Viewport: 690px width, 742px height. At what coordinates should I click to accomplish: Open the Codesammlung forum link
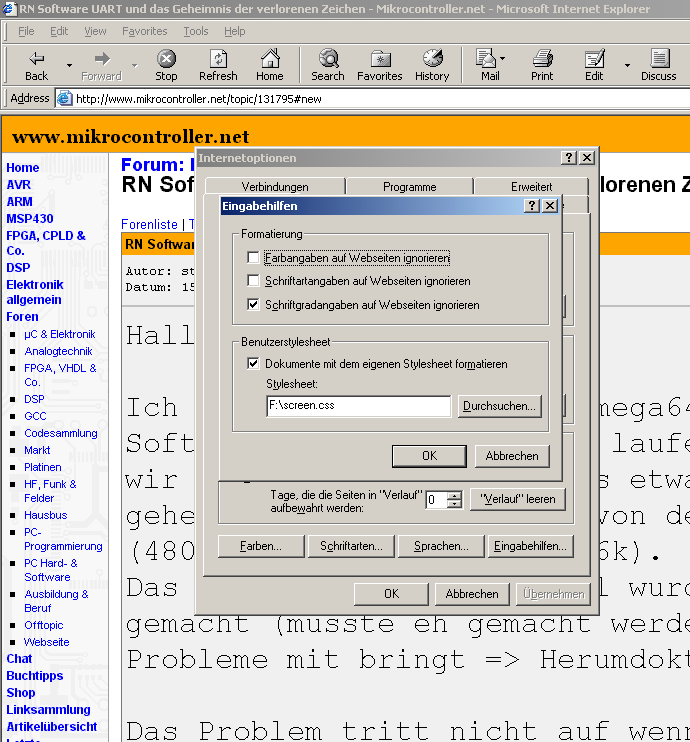61,433
